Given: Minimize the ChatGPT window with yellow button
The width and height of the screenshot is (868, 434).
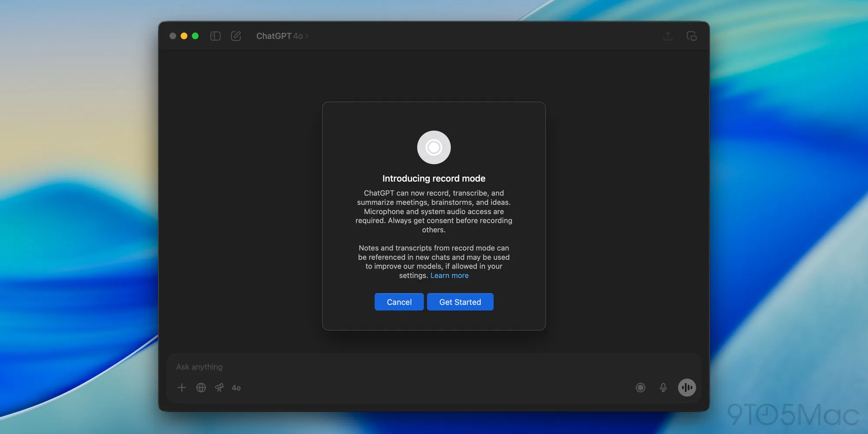Looking at the screenshot, I should coord(184,36).
